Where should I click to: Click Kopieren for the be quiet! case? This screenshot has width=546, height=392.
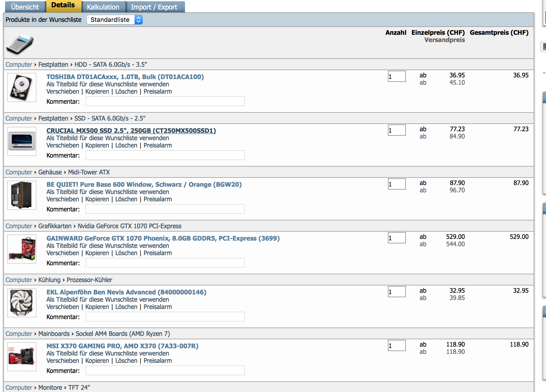(x=97, y=199)
